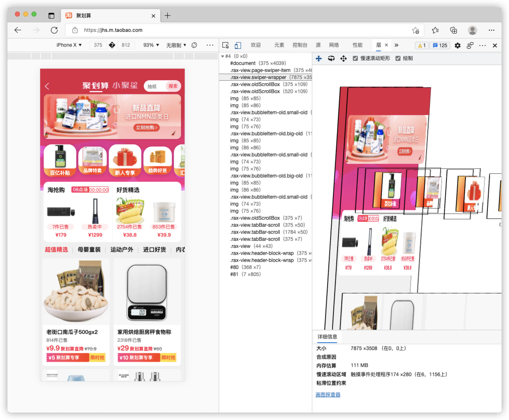
Task: Open a new browser tab with the plus icon
Action: pos(168,16)
